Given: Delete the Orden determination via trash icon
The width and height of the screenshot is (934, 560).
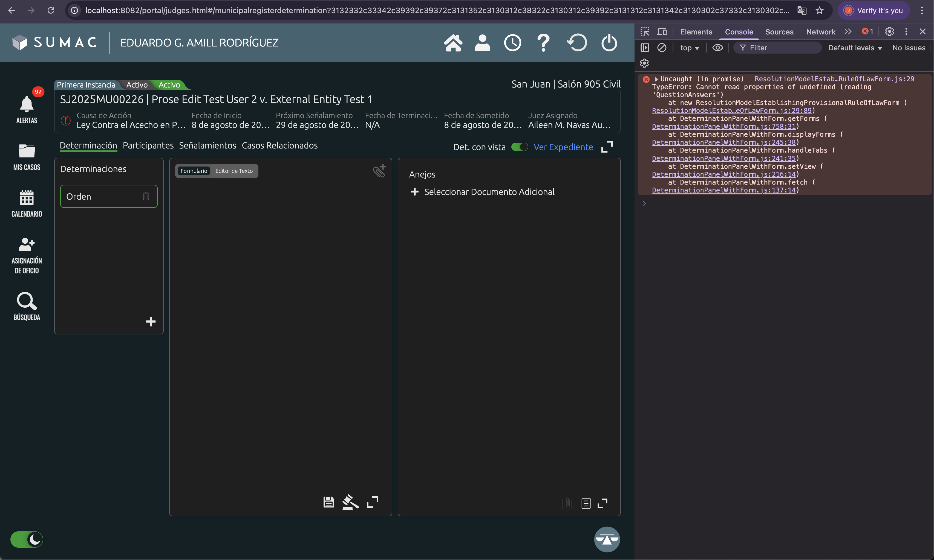Looking at the screenshot, I should [146, 196].
